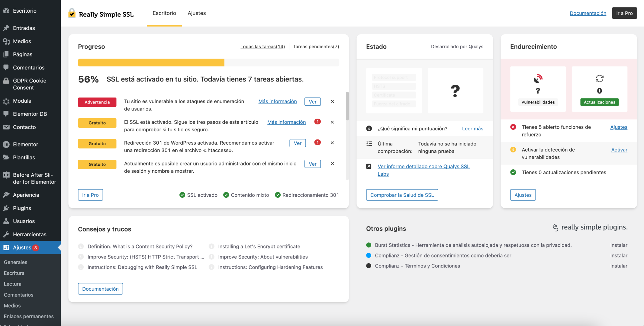Click Activar for detección de vulnerabilidades
This screenshot has height=326, width=644.
(x=619, y=150)
